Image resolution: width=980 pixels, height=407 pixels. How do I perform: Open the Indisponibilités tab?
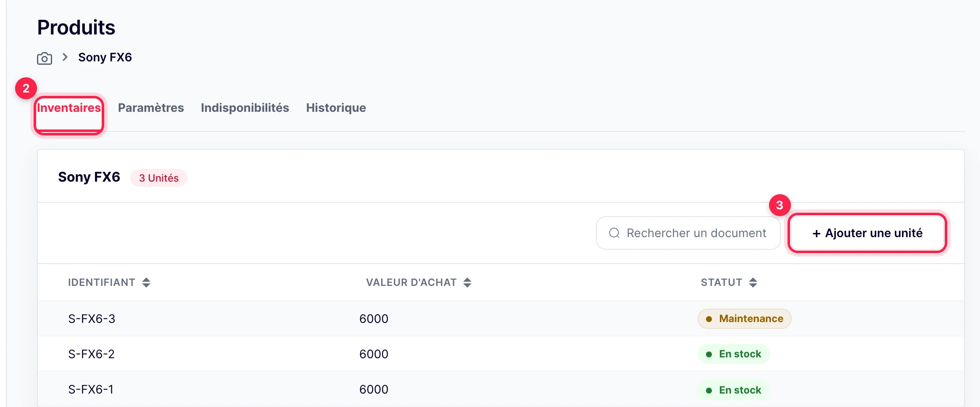245,108
